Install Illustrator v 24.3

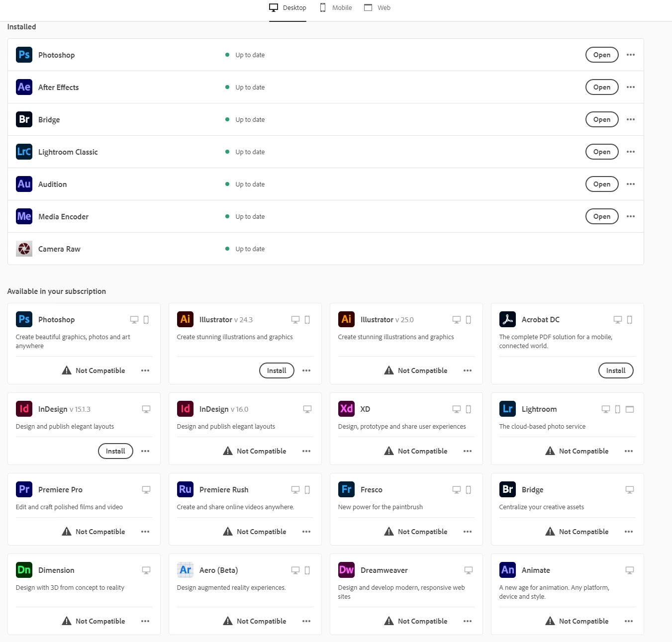[277, 370]
